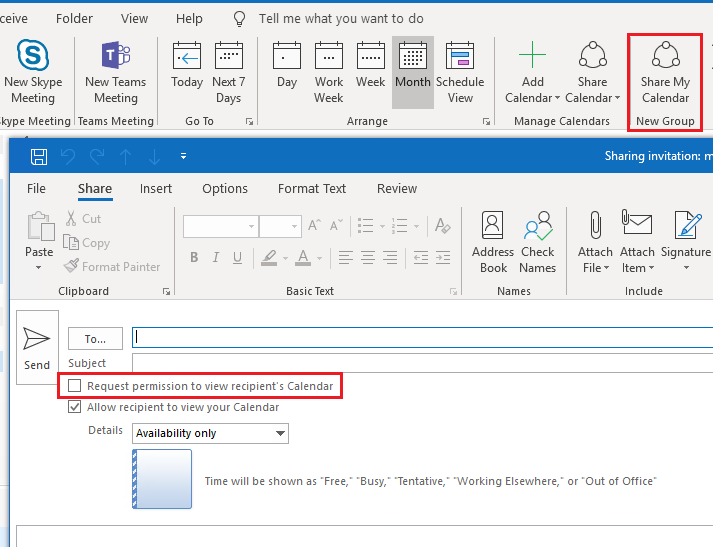Open Attach File dropdown
Viewport: 713px width, 547px height.
click(x=595, y=242)
